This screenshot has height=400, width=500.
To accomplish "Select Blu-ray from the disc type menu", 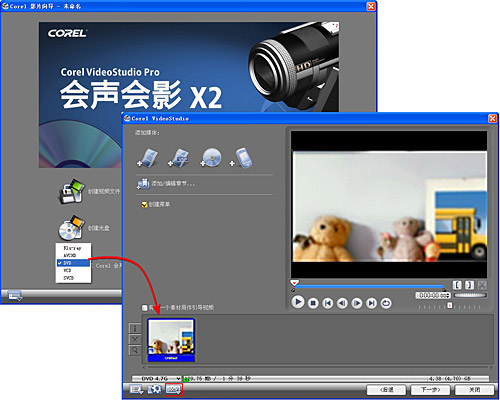I will [73, 248].
